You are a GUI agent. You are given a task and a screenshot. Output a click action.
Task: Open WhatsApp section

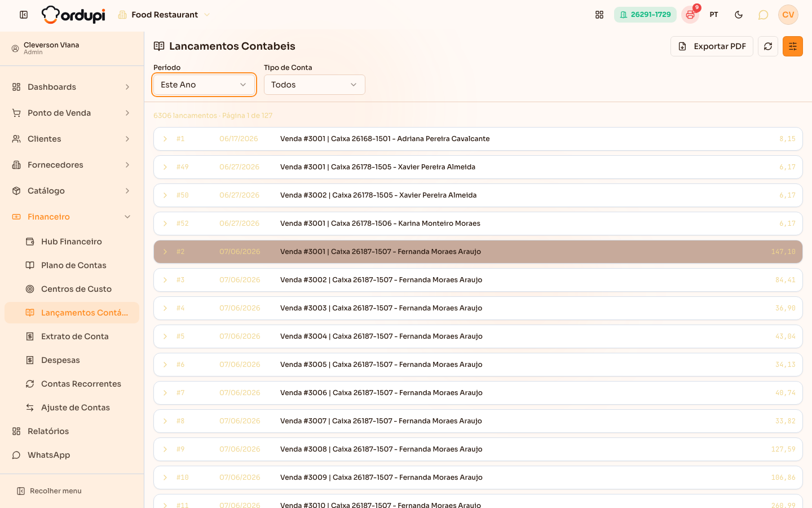pos(72,455)
